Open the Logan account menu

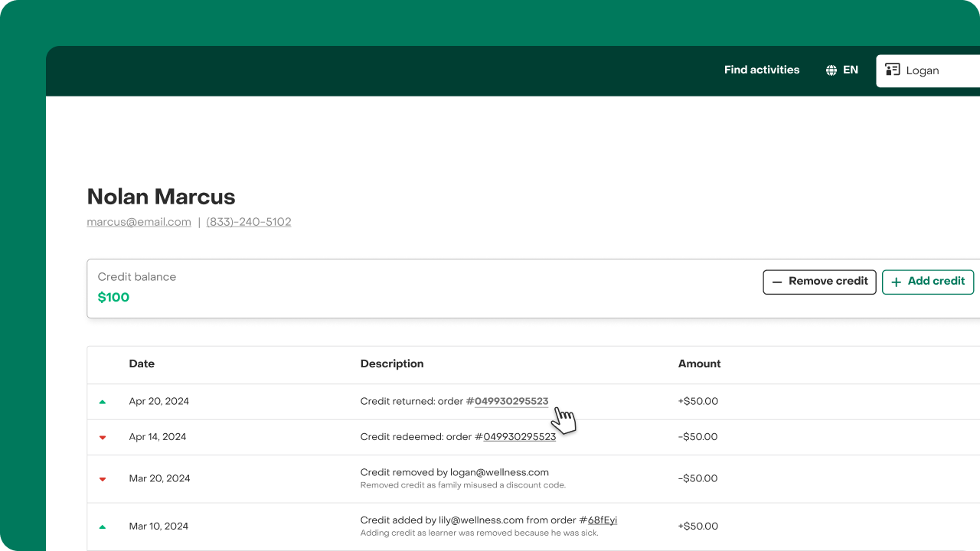click(x=928, y=70)
